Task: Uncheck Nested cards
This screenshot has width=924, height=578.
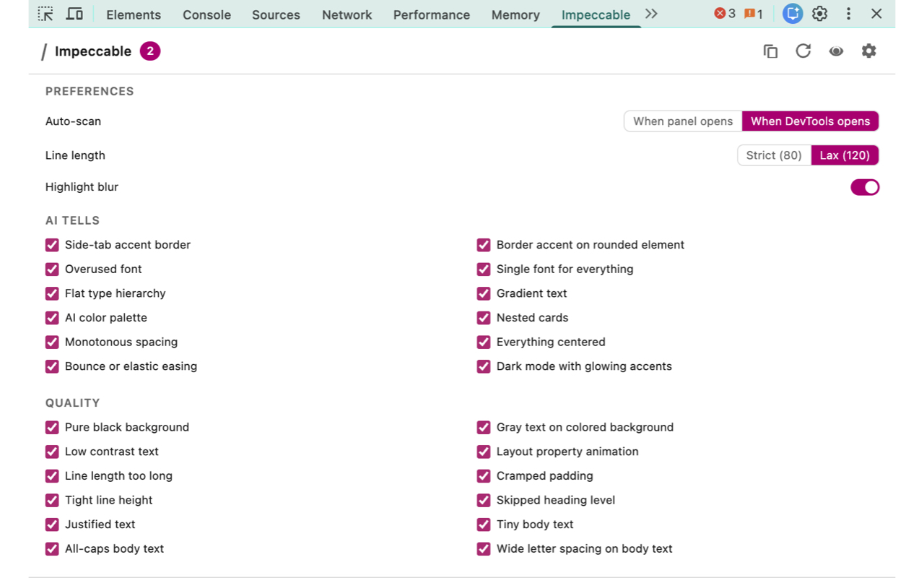Action: [484, 318]
